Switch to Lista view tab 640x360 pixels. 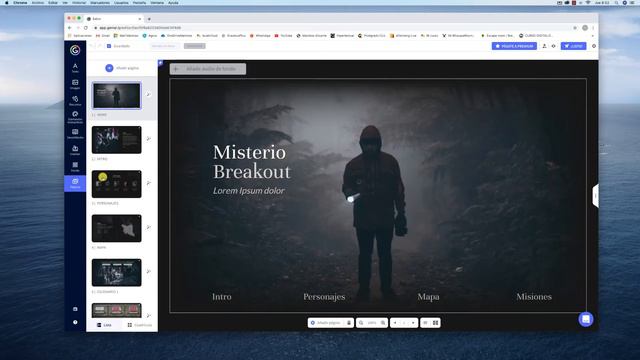[104, 325]
